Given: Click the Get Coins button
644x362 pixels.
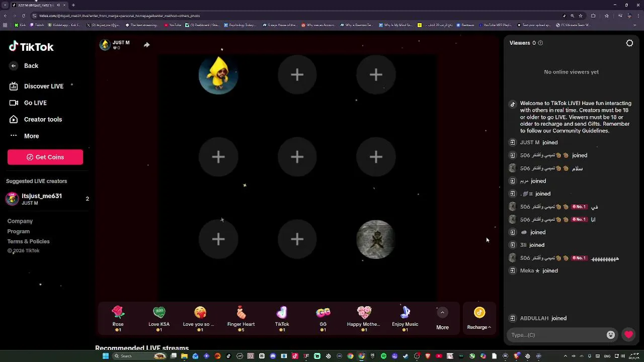Looking at the screenshot, I should (x=45, y=157).
